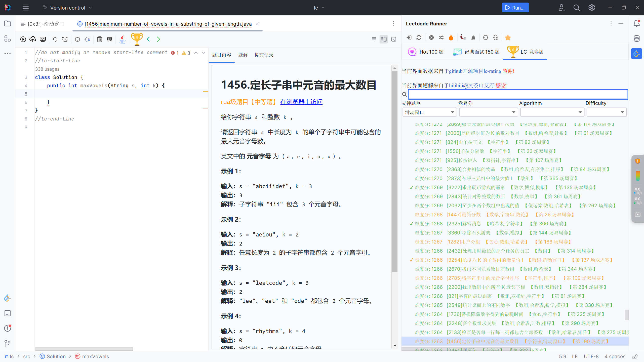Run code with the play circle icon

click(23, 39)
